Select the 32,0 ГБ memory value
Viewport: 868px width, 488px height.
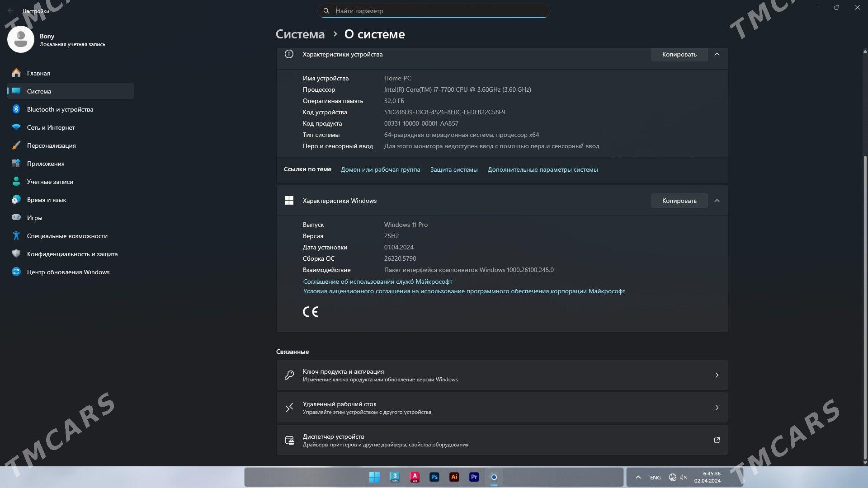point(394,101)
